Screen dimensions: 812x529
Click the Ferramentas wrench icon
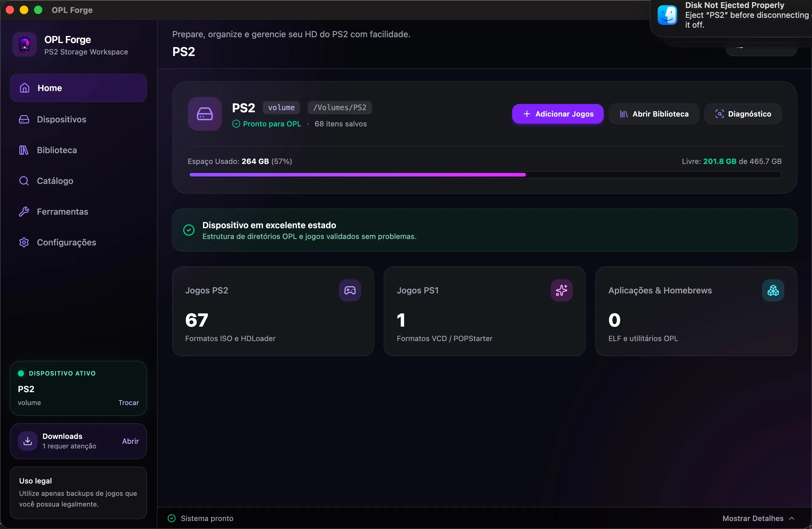pyautogui.click(x=24, y=212)
